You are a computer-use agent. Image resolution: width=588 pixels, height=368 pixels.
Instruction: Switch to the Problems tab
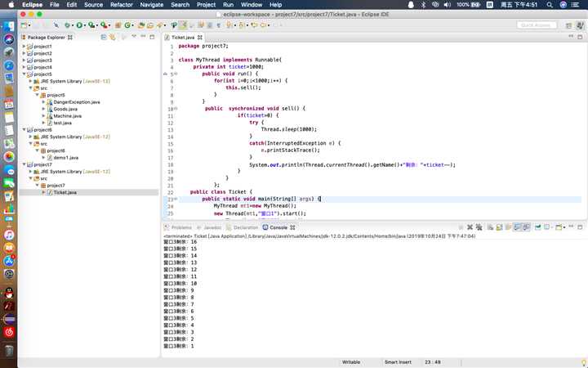181,227
